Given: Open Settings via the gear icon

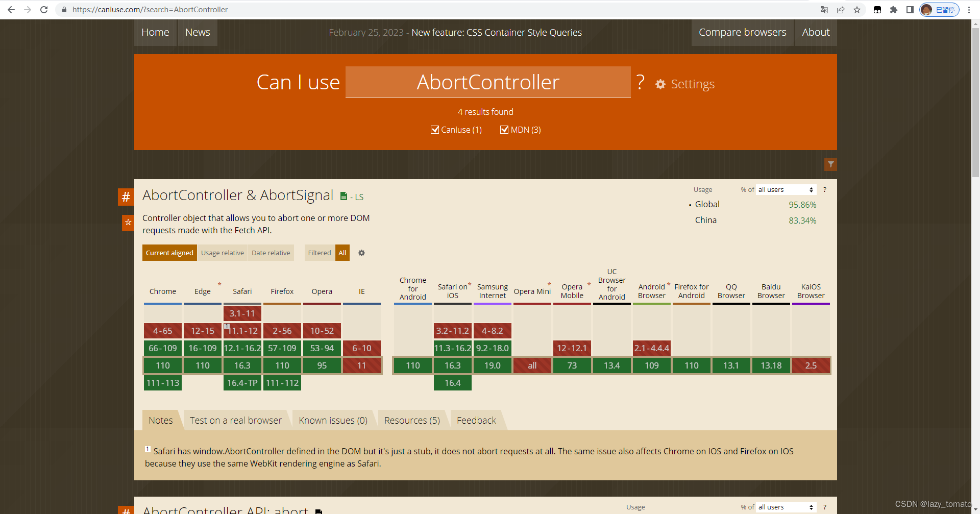Looking at the screenshot, I should pos(660,84).
